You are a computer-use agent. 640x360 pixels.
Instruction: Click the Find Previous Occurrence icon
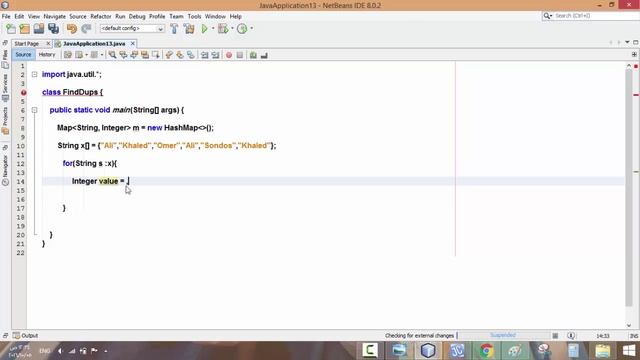click(x=123, y=55)
